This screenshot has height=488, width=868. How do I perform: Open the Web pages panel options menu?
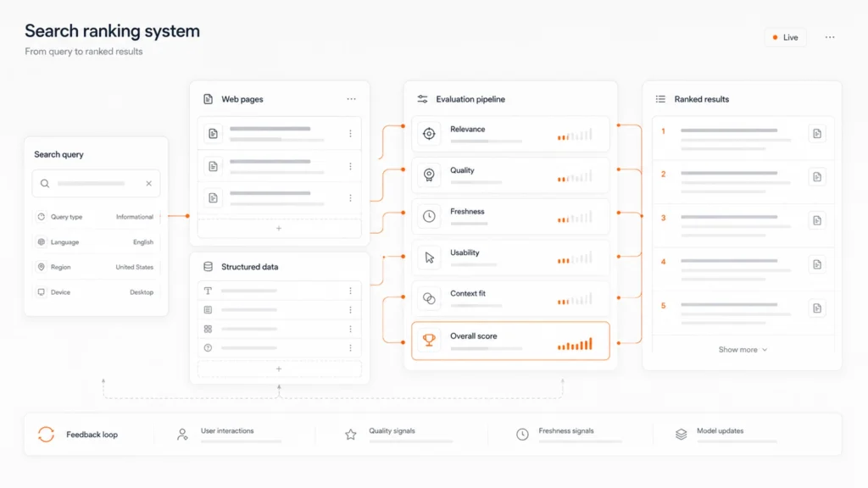click(352, 99)
